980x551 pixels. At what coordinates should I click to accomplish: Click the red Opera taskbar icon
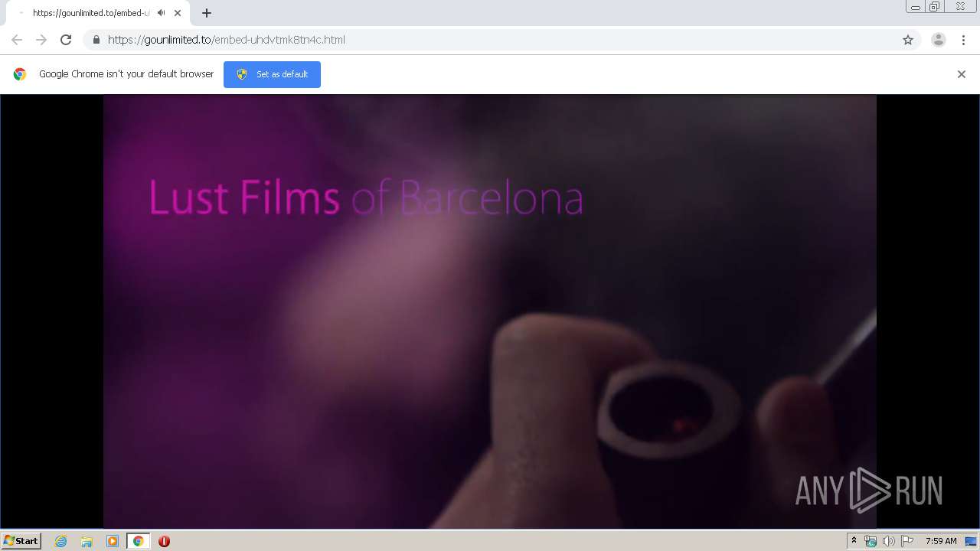click(x=164, y=541)
